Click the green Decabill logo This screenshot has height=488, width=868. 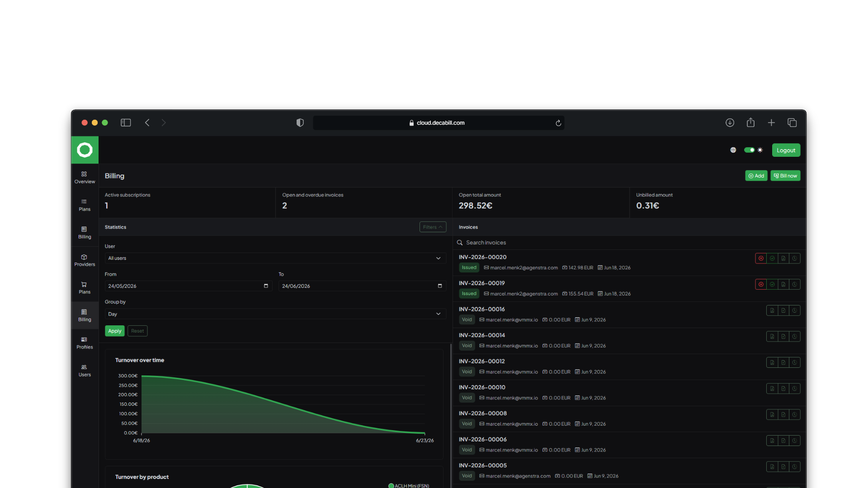click(x=85, y=150)
